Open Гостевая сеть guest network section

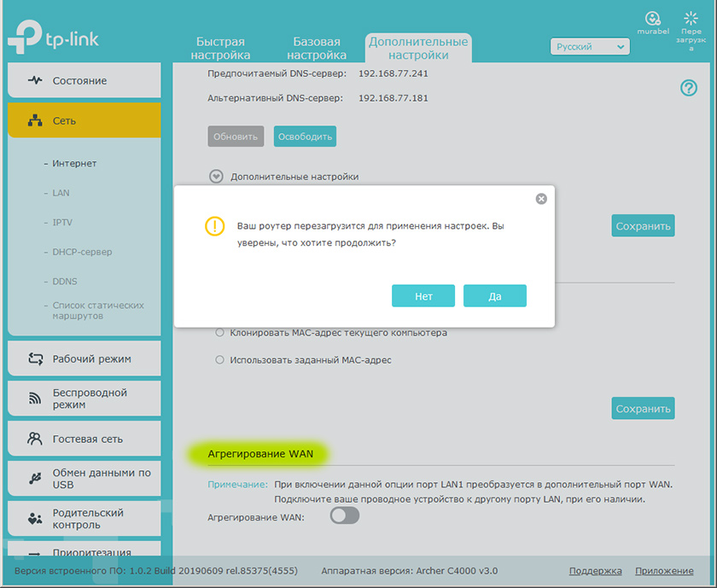(x=85, y=439)
